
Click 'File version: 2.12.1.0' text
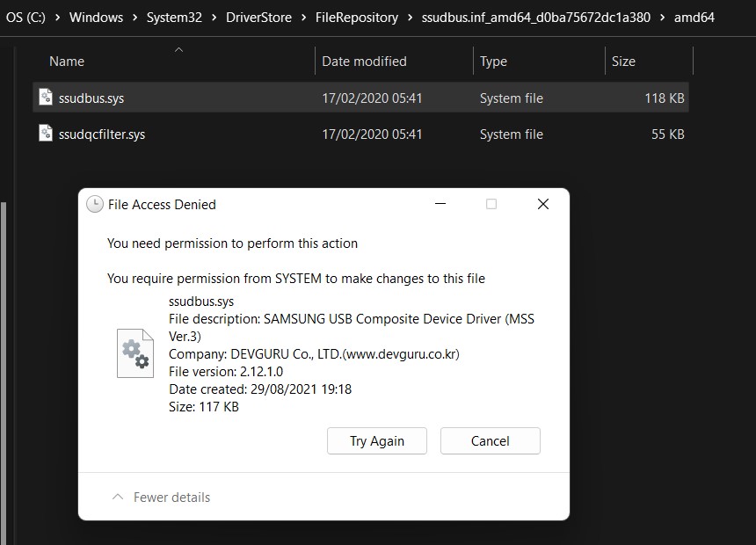click(x=226, y=371)
